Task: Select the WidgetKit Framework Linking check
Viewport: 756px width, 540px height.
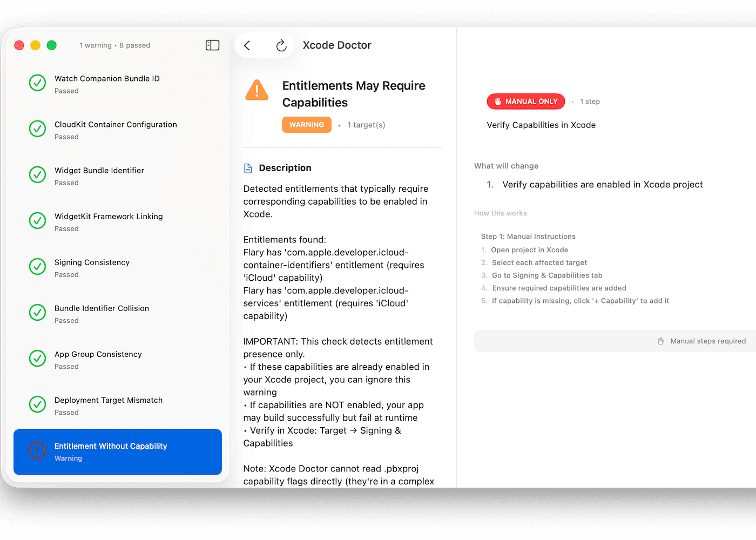Action: (108, 221)
